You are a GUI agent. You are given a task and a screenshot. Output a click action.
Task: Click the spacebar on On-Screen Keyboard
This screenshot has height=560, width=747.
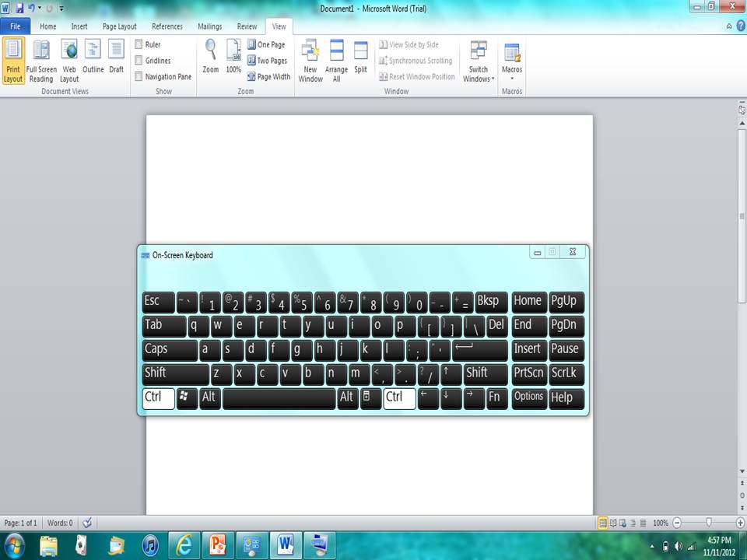[x=279, y=398]
